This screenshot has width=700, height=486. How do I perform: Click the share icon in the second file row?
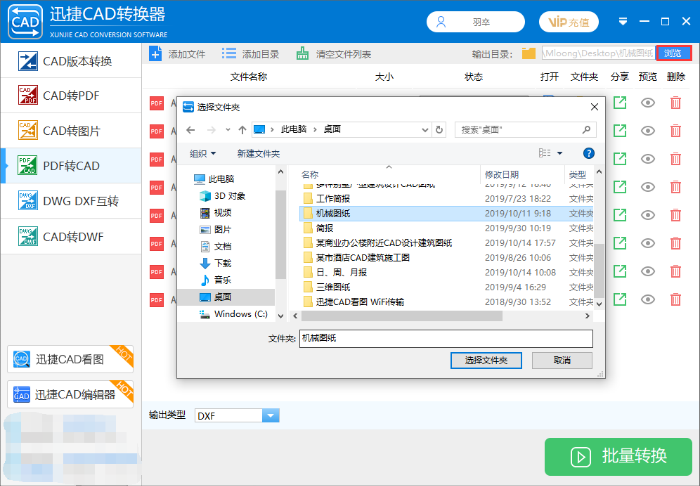(620, 131)
